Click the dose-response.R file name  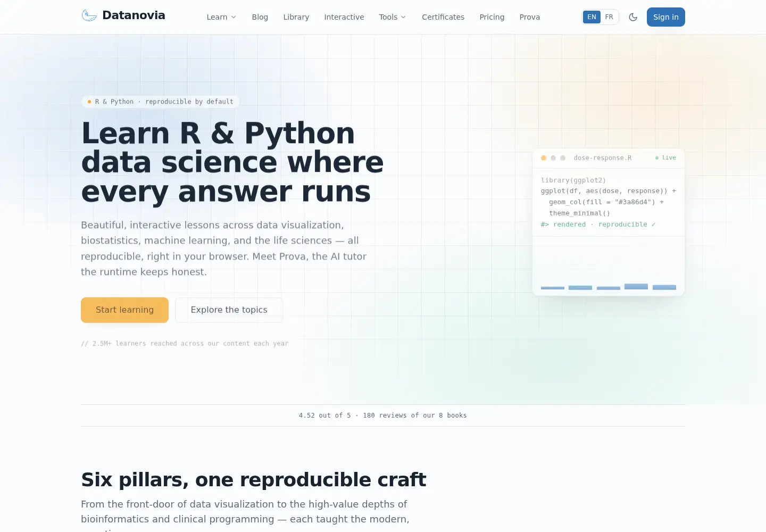click(x=603, y=158)
